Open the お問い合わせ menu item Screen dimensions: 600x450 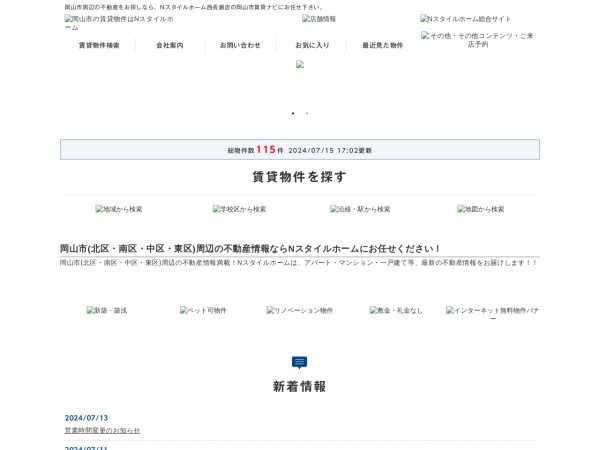(240, 45)
